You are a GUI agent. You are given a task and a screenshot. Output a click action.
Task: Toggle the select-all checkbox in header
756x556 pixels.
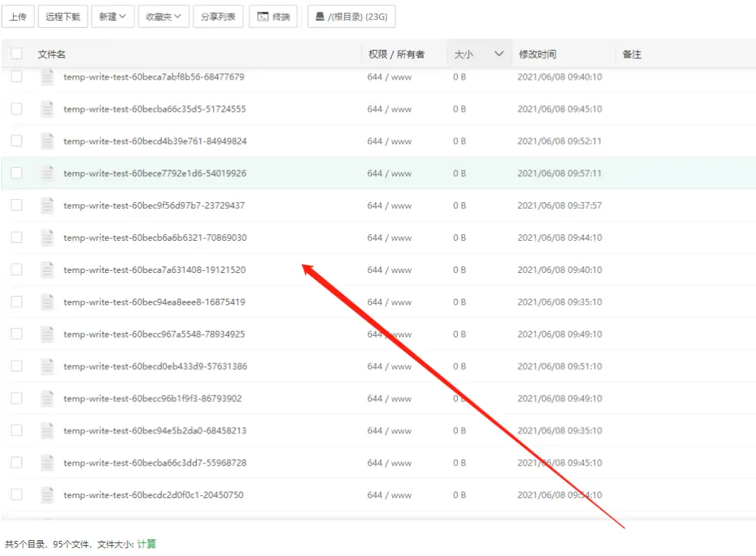16,54
